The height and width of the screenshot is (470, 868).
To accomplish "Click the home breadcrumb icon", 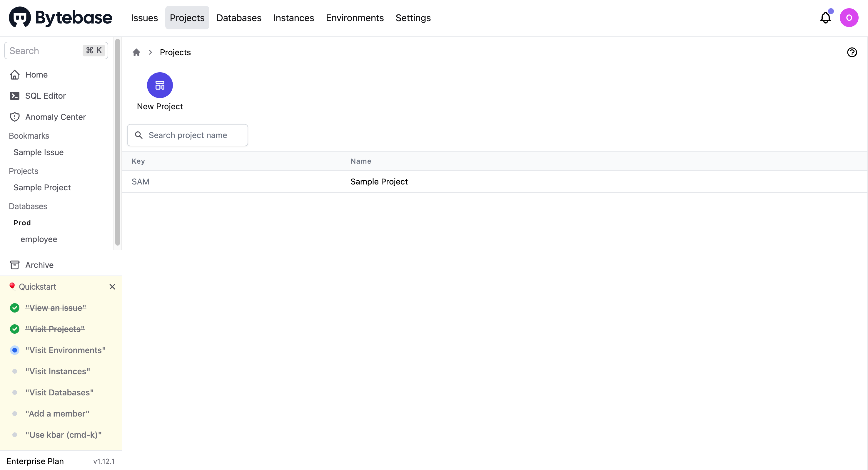I will coord(136,52).
